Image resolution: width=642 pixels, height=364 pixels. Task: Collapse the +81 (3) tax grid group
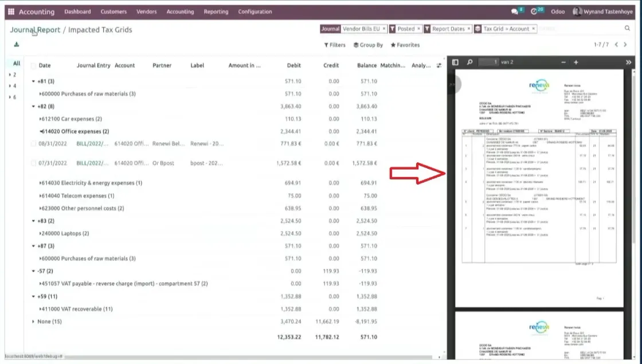point(33,81)
